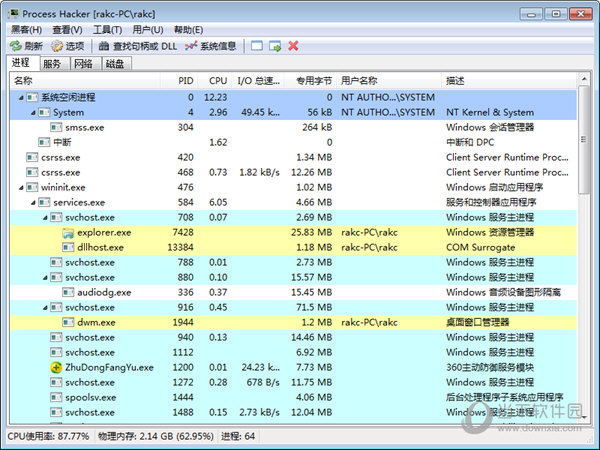Open the 工具(T) menu
The height and width of the screenshot is (450, 600).
coord(108,30)
